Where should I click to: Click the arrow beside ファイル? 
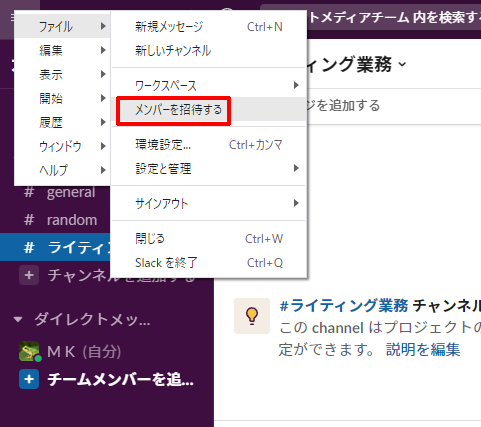103,26
